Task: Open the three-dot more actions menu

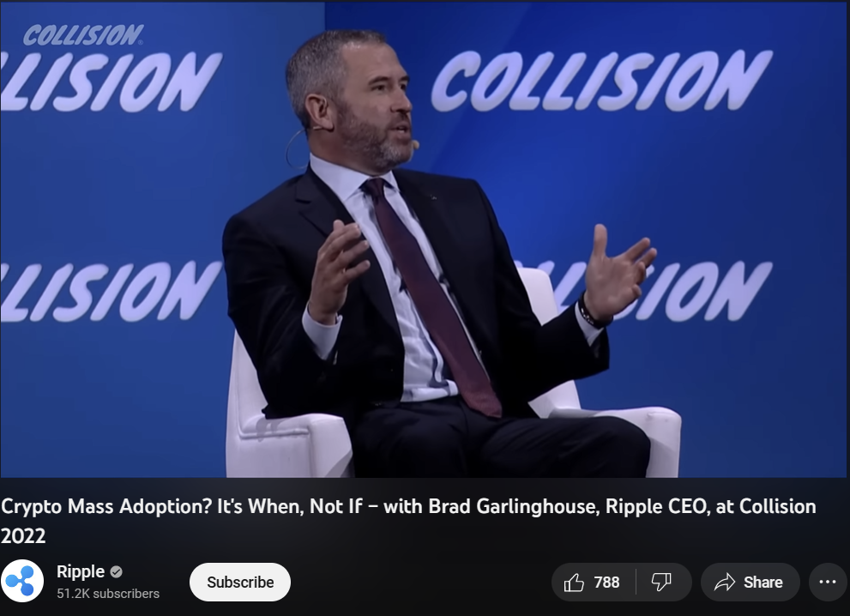Action: [827, 582]
